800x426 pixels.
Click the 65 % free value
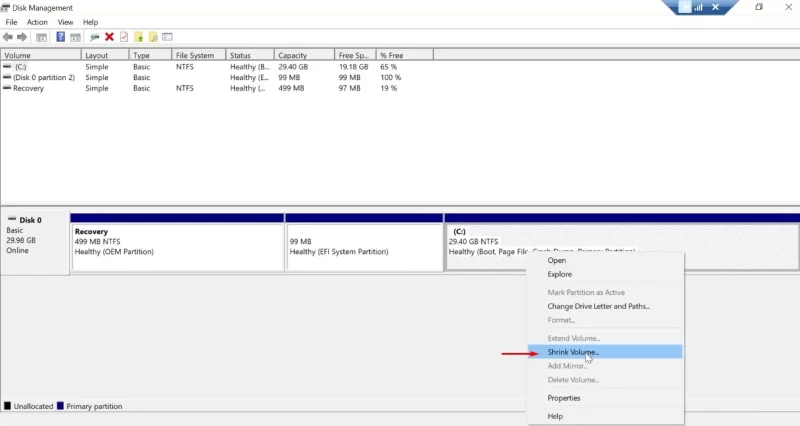tap(388, 67)
